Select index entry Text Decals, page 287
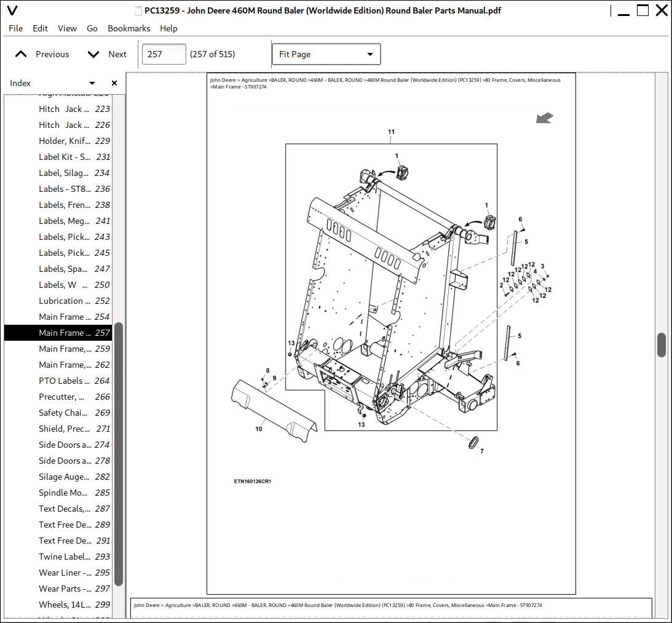 click(x=58, y=509)
